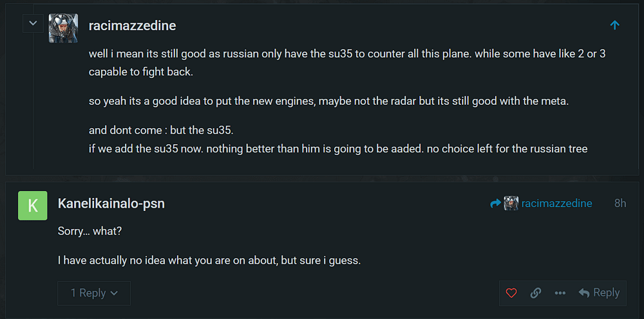Like the post with the heart icon
Screen dimensions: 644x319
pos(511,293)
